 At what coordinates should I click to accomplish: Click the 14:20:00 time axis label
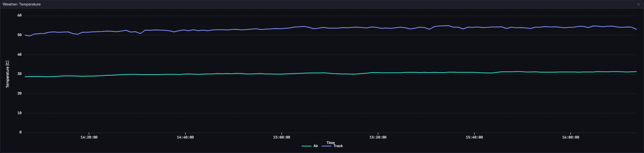pos(89,137)
